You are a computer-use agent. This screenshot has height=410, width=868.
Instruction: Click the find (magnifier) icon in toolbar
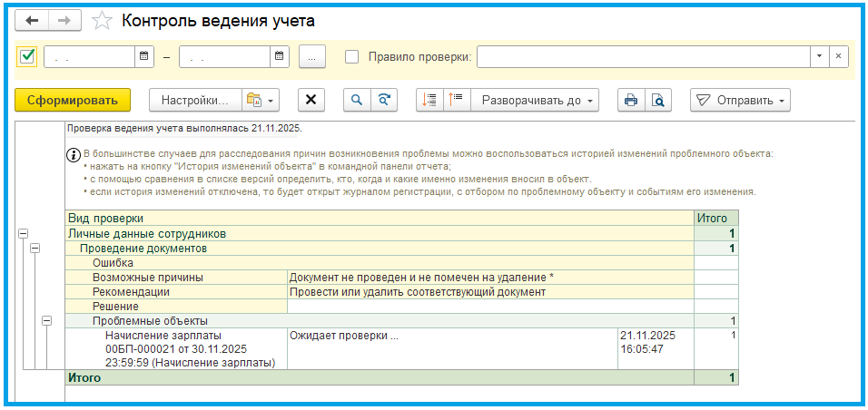pos(357,100)
